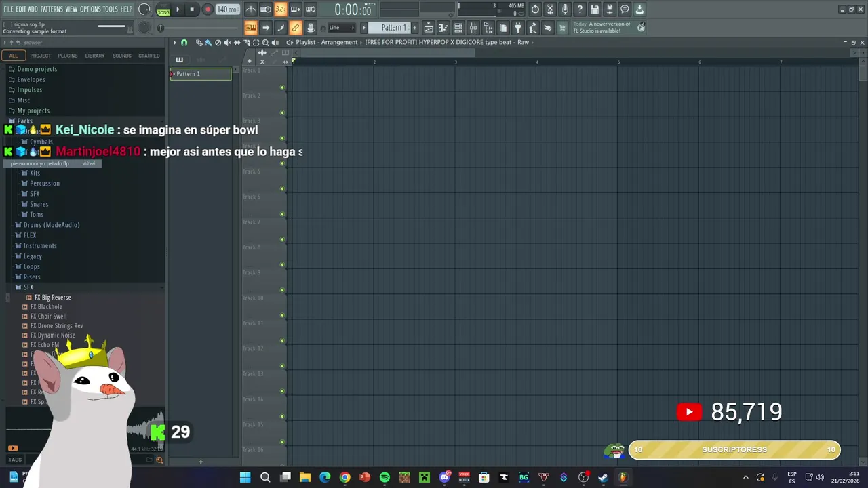The image size is (868, 488).
Task: Click the undo history icon
Action: (x=535, y=9)
